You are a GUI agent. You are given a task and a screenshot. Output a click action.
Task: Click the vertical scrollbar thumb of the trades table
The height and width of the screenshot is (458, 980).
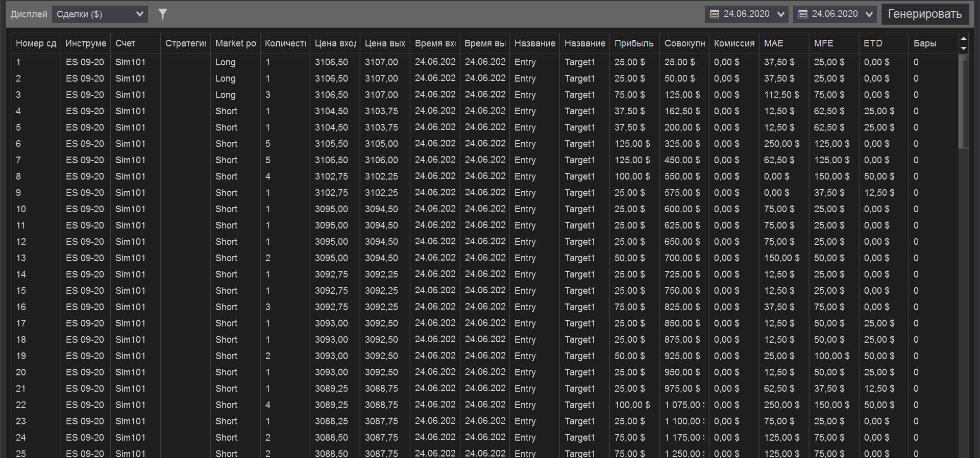click(964, 102)
